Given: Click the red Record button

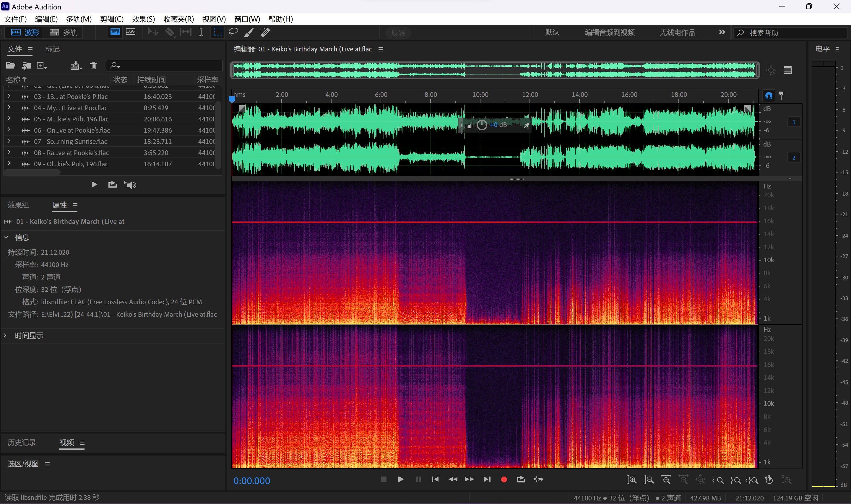Looking at the screenshot, I should coord(504,479).
